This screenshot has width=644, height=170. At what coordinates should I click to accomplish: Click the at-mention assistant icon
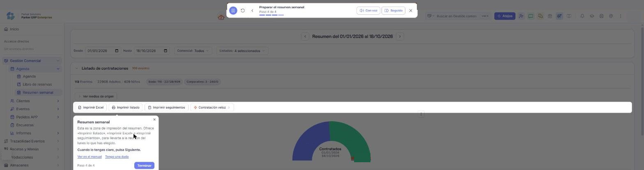(x=559, y=16)
